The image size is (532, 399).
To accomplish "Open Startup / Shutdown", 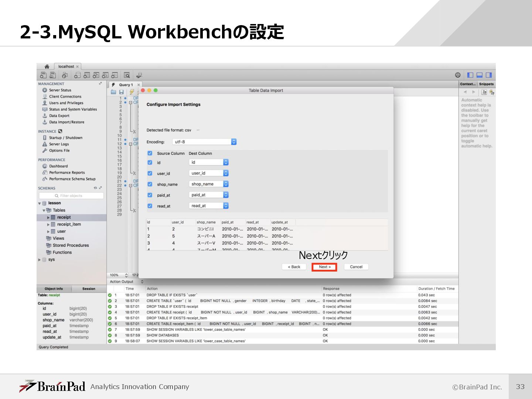I will 66,138.
